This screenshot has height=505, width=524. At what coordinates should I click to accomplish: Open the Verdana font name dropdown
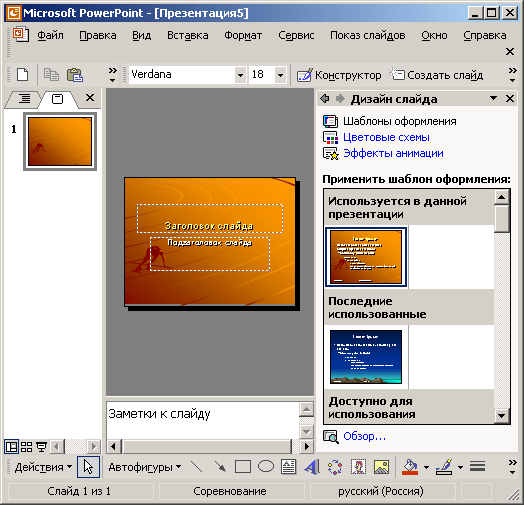240,75
